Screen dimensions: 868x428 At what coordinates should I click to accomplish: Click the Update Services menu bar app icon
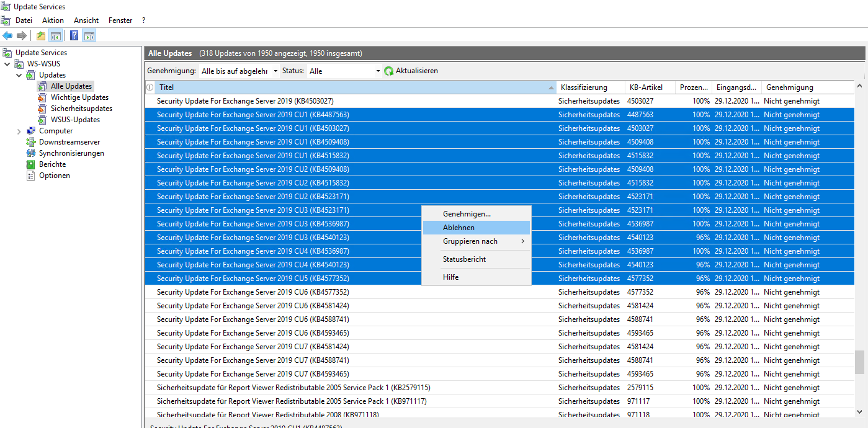click(x=6, y=20)
